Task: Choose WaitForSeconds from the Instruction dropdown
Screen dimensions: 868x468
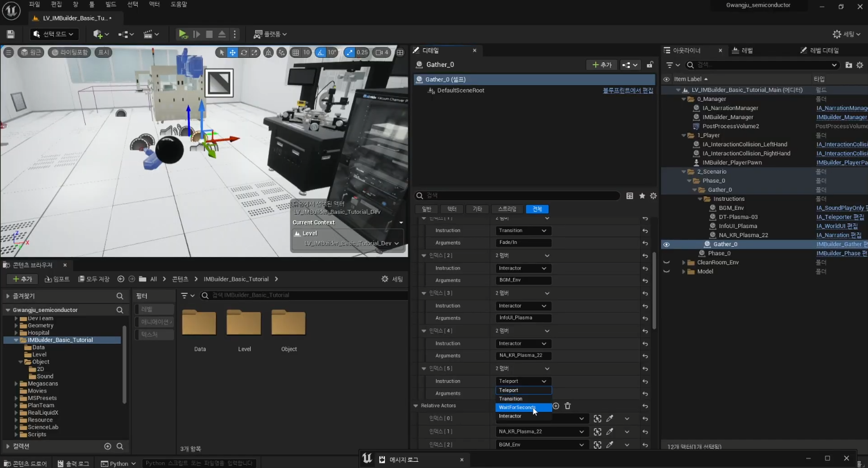Action: pyautogui.click(x=517, y=407)
